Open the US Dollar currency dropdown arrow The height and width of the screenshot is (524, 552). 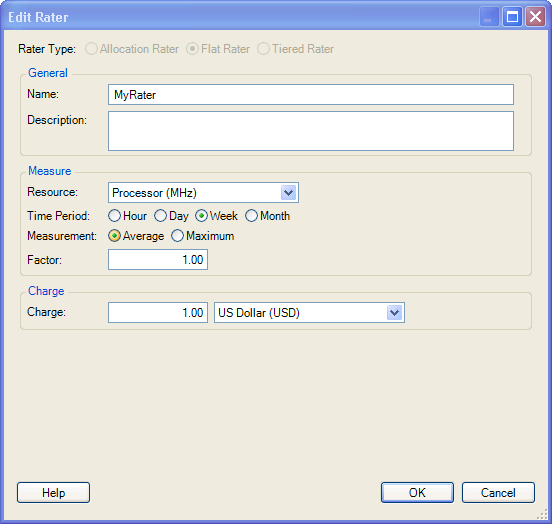394,312
